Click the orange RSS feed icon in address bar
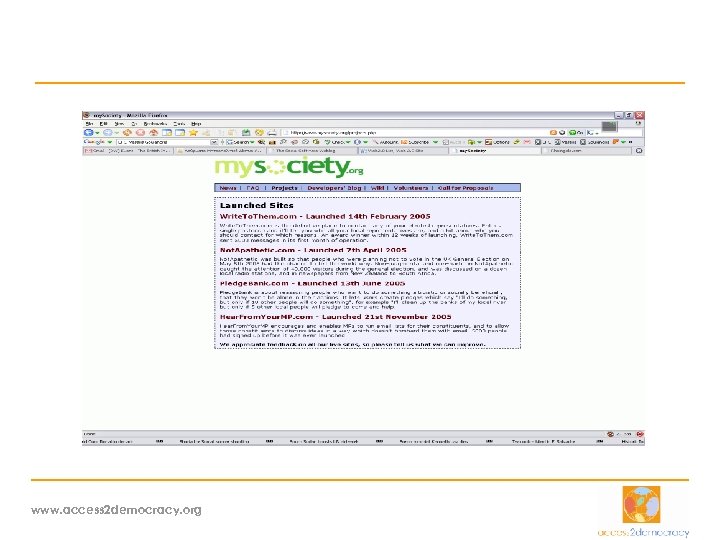720x540 pixels. pos(553,133)
